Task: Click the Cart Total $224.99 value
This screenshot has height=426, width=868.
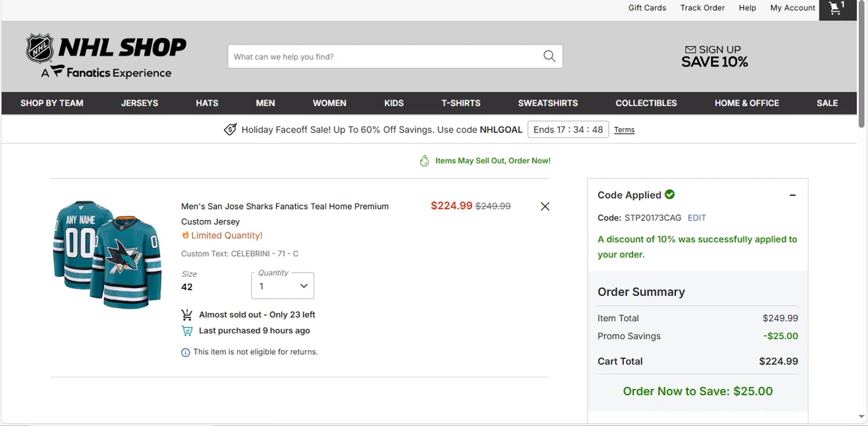Action: tap(778, 361)
